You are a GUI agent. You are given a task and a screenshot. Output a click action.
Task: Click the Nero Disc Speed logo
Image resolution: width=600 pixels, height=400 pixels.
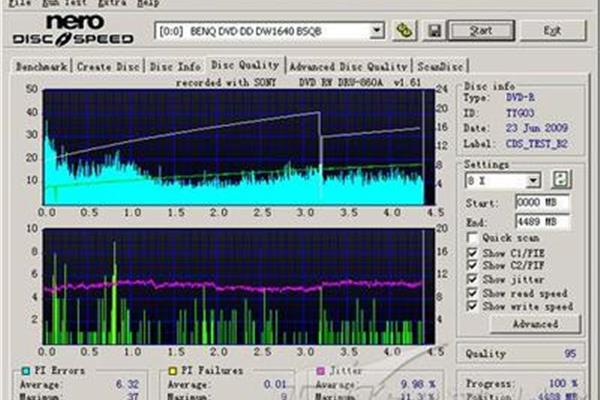(73, 31)
